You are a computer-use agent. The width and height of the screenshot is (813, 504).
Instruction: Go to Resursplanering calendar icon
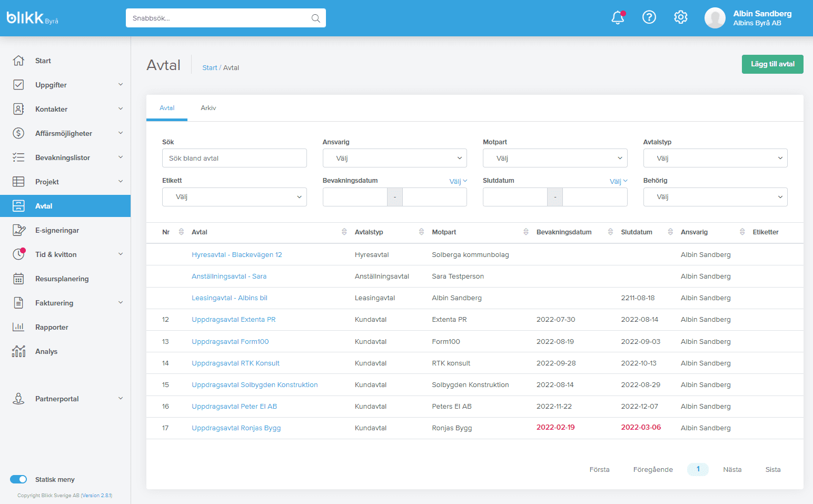pos(18,279)
